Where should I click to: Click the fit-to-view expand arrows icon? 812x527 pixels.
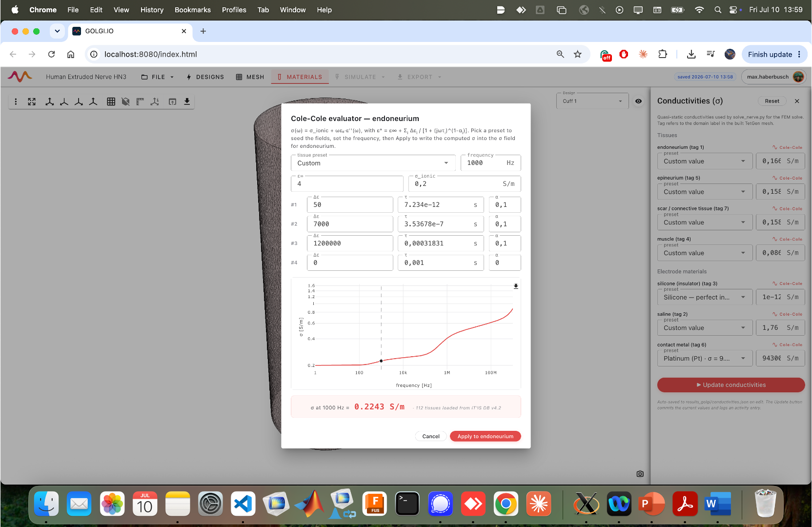32,101
